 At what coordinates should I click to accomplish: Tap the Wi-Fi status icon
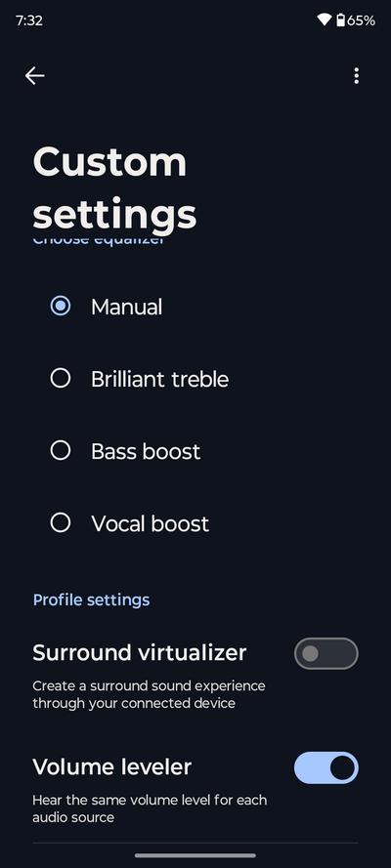(x=324, y=21)
